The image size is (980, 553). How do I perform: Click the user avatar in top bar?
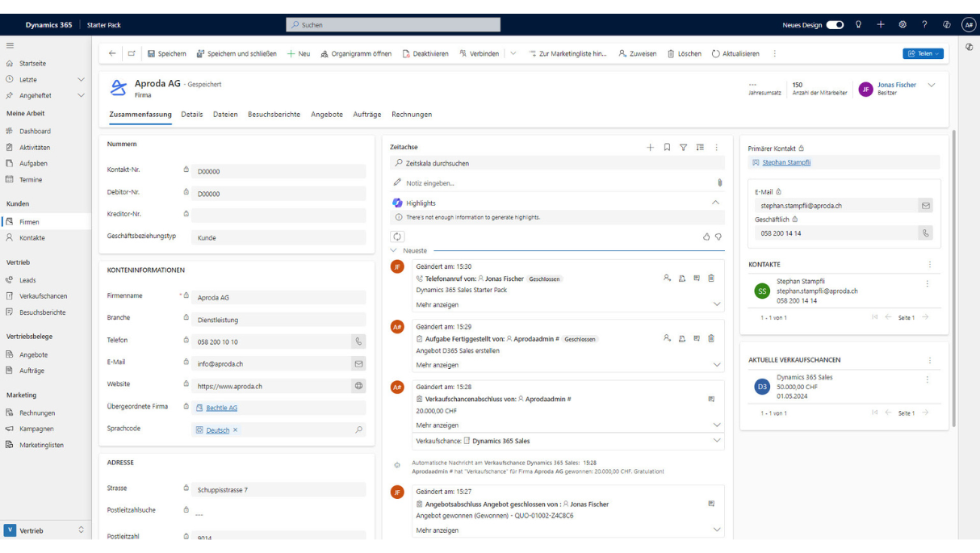pos(969,25)
